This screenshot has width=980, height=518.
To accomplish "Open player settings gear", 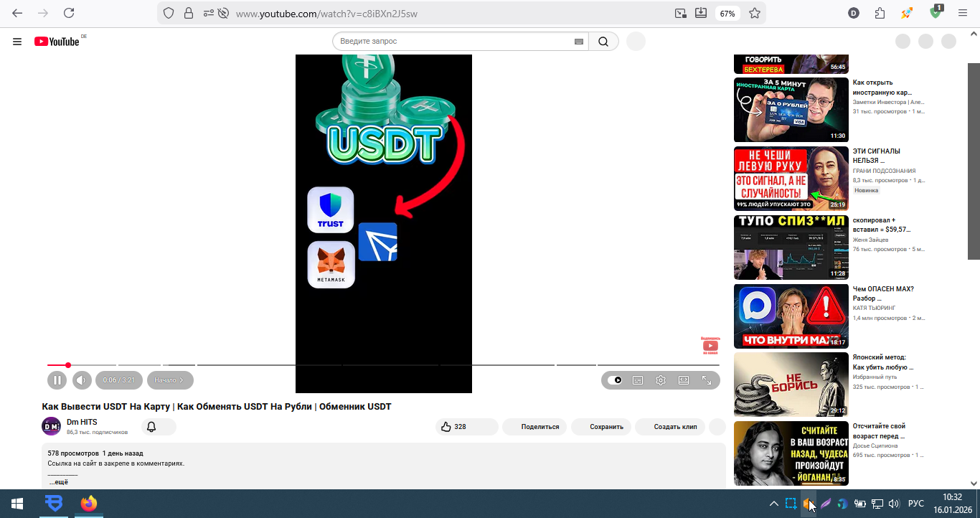I will click(661, 380).
